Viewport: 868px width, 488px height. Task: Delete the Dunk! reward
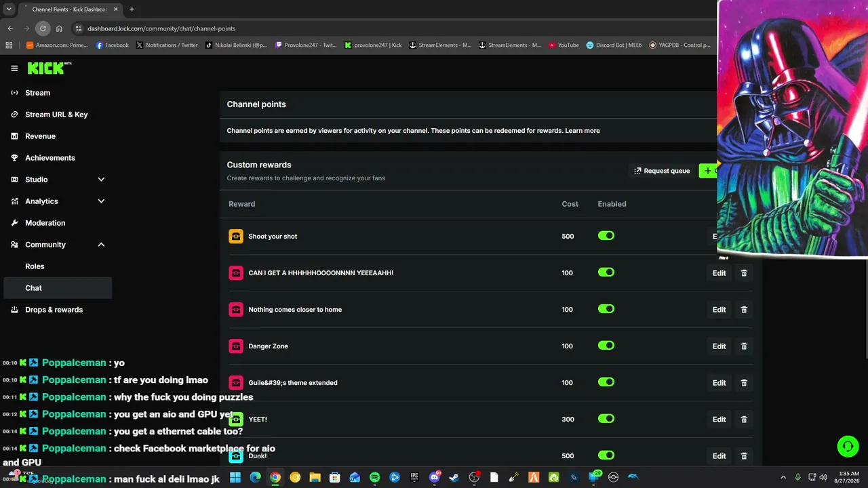(744, 456)
